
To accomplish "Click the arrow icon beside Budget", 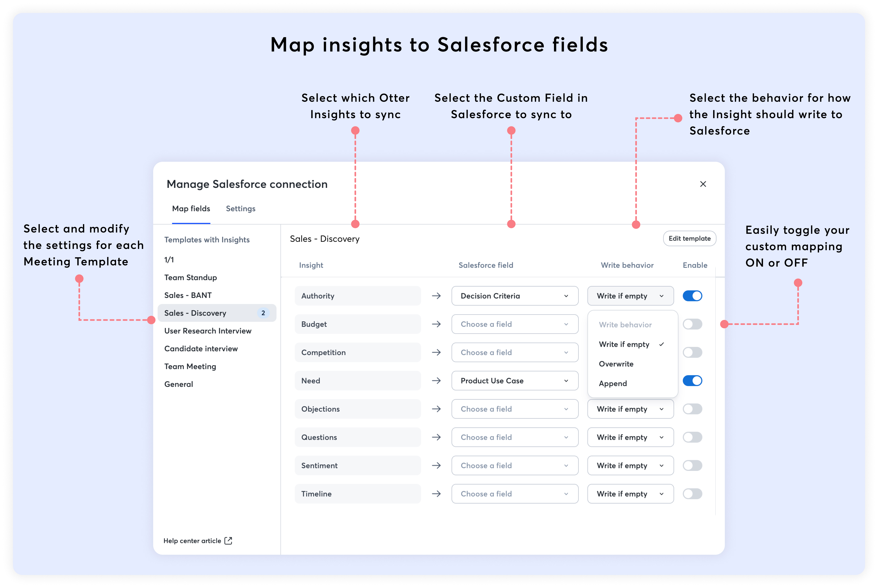I will tap(436, 324).
